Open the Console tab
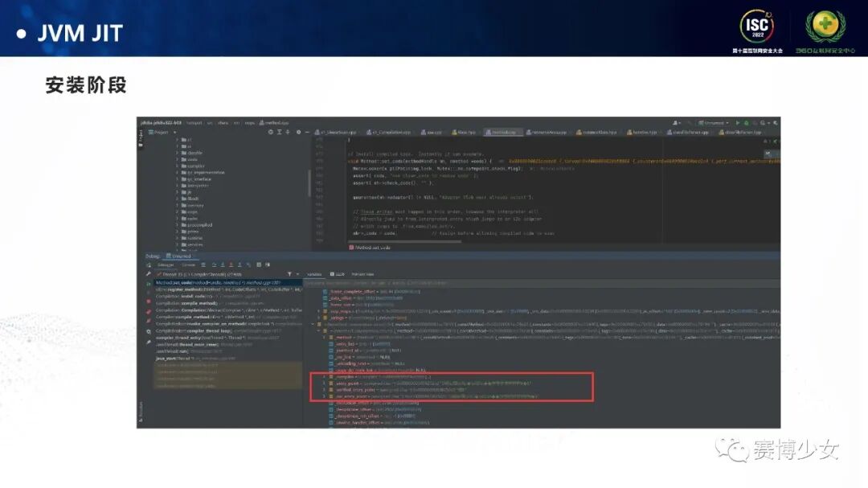Image resolution: width=868 pixels, height=488 pixels. click(189, 265)
